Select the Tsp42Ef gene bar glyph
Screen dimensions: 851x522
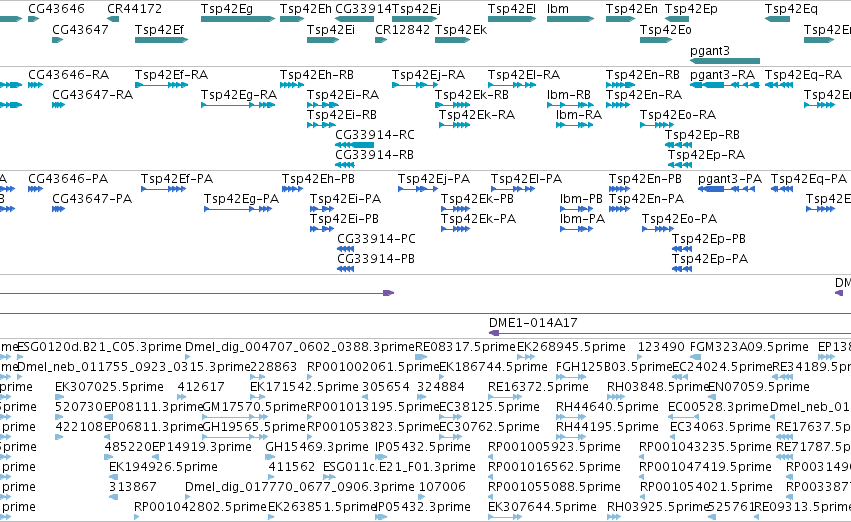(161, 40)
